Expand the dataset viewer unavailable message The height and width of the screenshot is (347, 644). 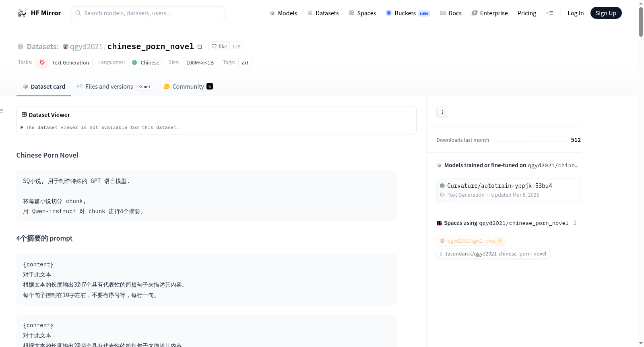(100, 127)
